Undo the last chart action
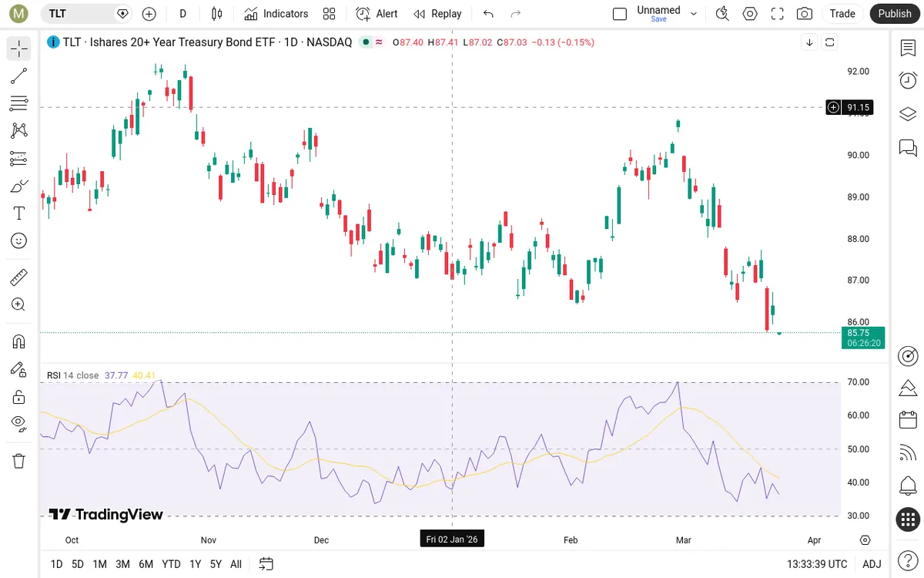This screenshot has height=578, width=924. tap(488, 14)
